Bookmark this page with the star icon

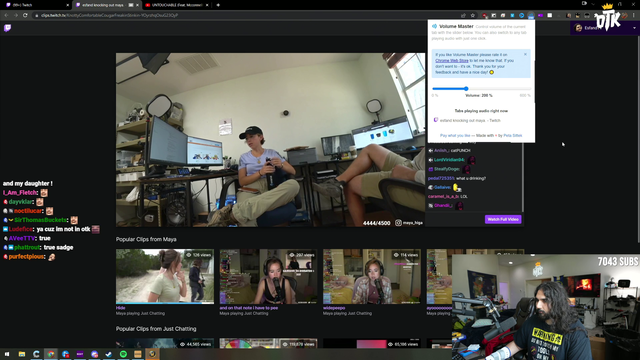[473, 16]
